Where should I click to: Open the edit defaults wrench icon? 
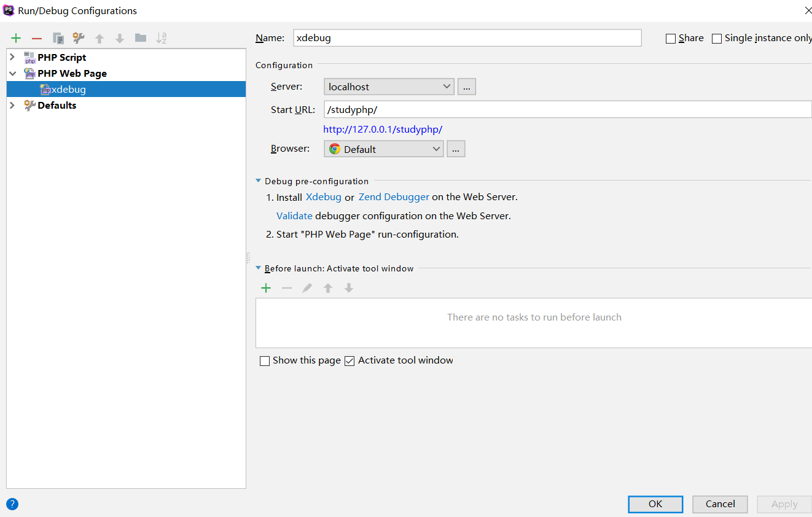point(79,38)
